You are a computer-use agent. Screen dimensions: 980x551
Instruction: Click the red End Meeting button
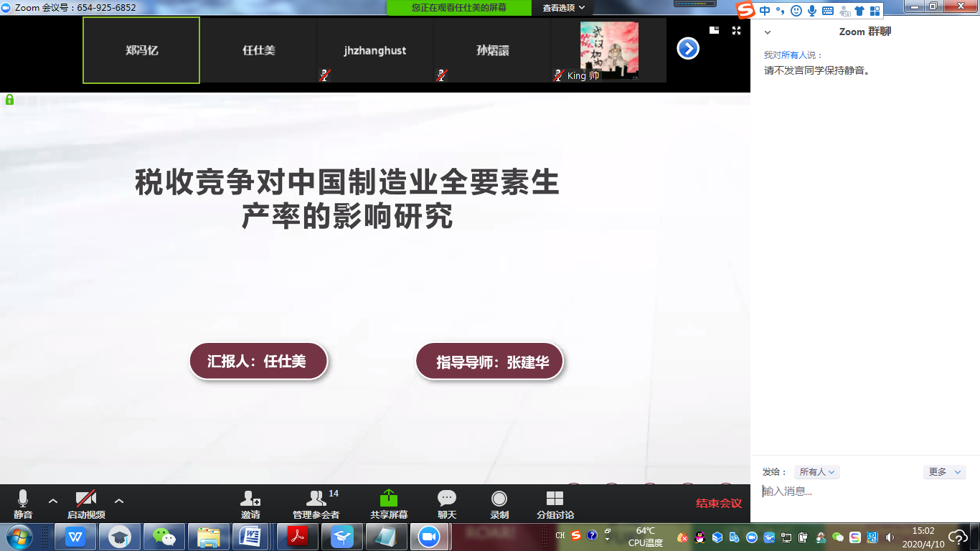tap(718, 503)
